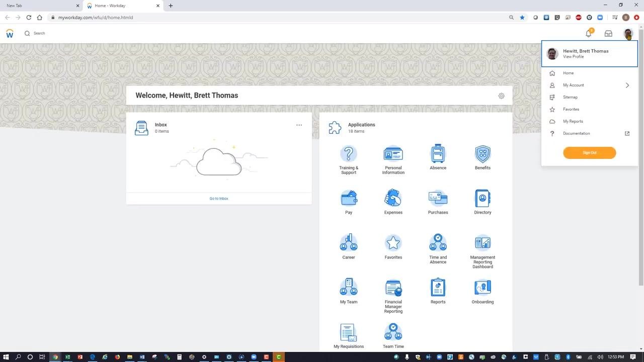Screen dimensions: 644x362
Task: Select Home in the profile menu
Action: pyautogui.click(x=589, y=73)
